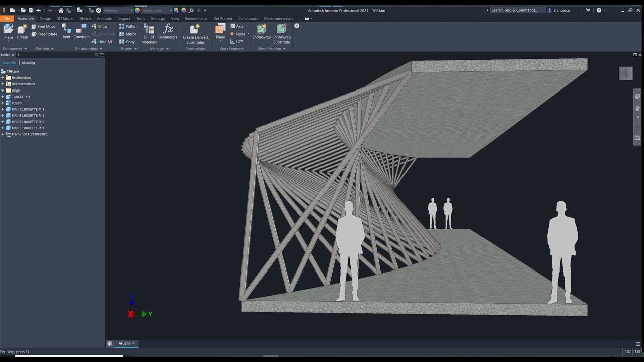Switch to Modeling browser view
The width and height of the screenshot is (644, 362).
[x=28, y=63]
